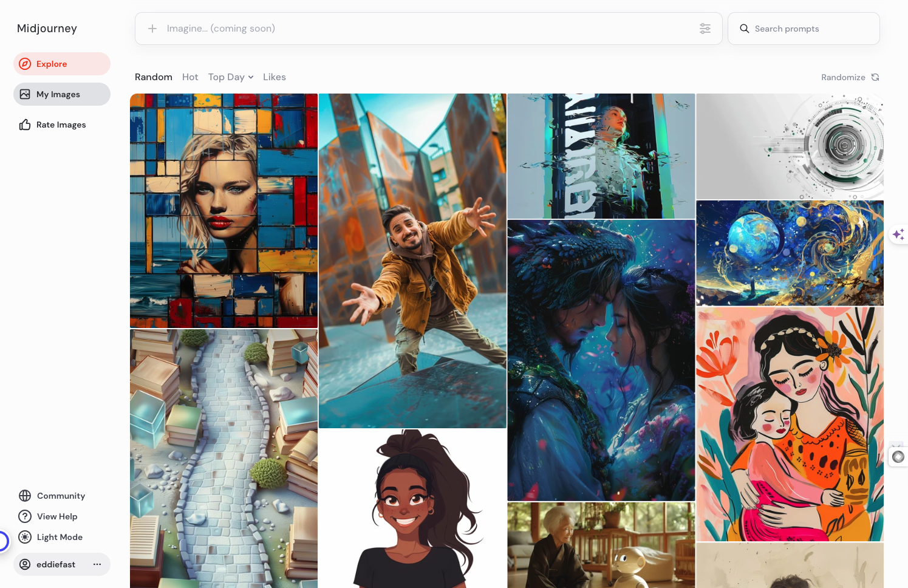Open Community globe link
The width and height of the screenshot is (908, 588).
52,496
